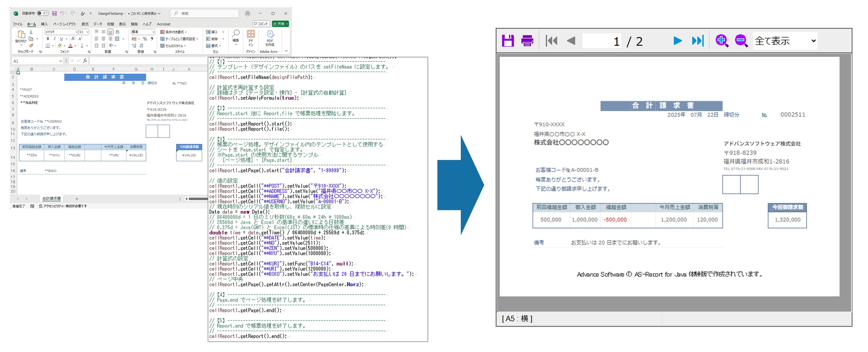
Task: Open the 挿入 ribbon tab
Action: (44, 24)
